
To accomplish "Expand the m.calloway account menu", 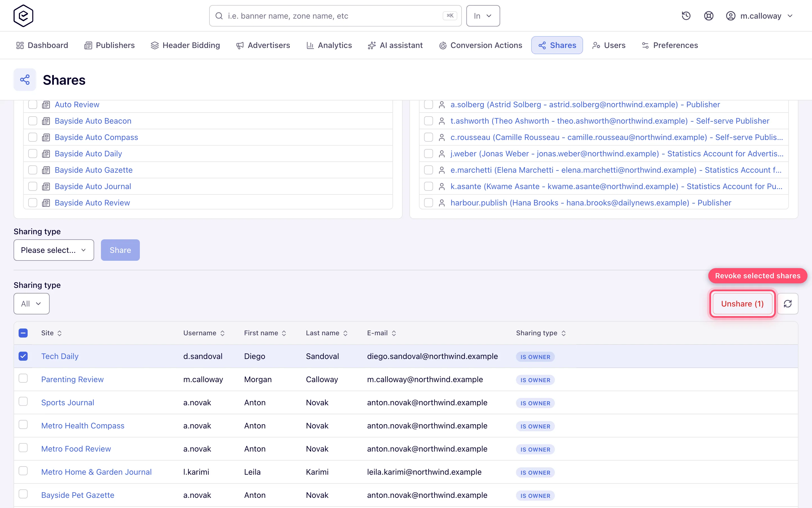I will pyautogui.click(x=760, y=16).
